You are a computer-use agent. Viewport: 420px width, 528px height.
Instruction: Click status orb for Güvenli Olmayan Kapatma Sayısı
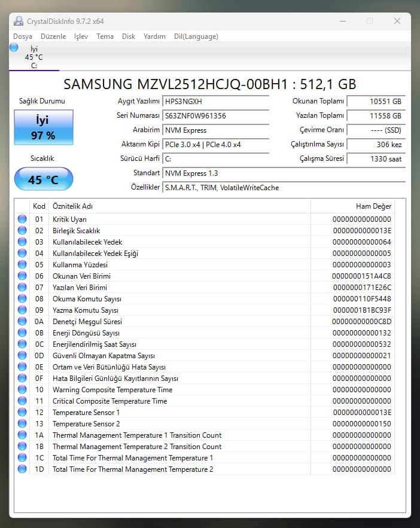pyautogui.click(x=22, y=356)
